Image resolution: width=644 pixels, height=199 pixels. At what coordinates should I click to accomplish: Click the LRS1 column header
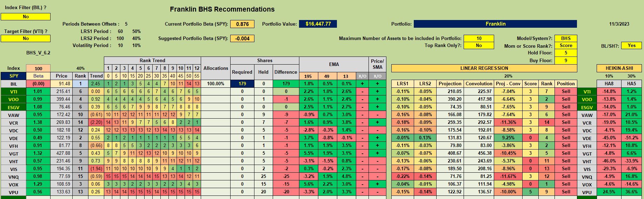pos(403,84)
